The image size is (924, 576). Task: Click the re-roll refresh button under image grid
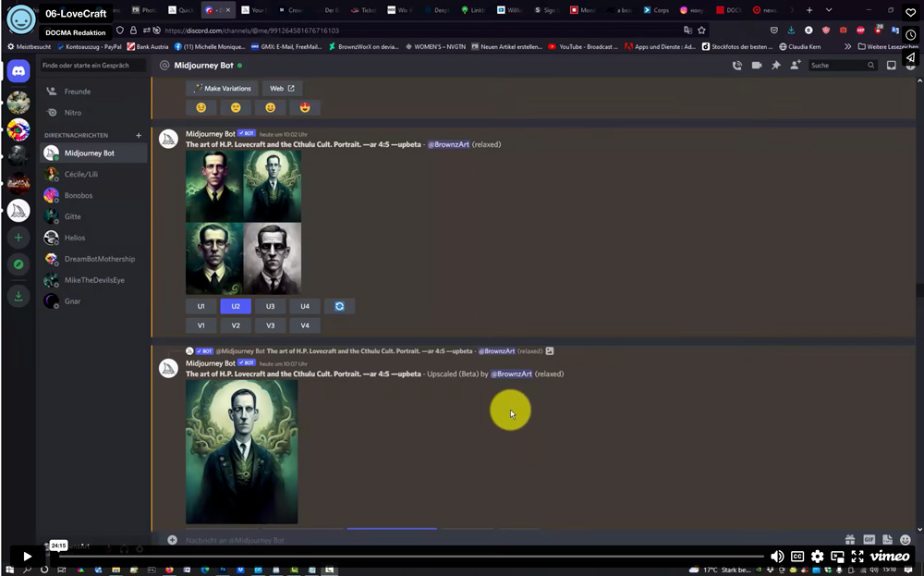(339, 306)
